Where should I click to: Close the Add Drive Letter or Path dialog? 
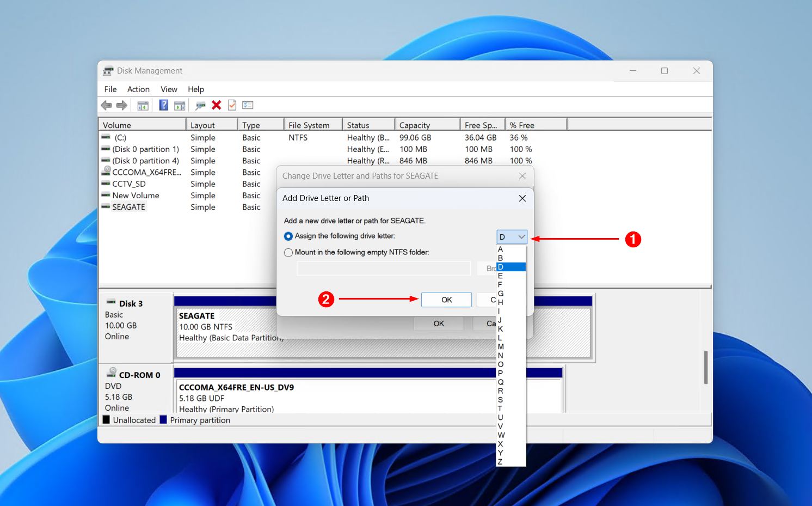(x=522, y=198)
